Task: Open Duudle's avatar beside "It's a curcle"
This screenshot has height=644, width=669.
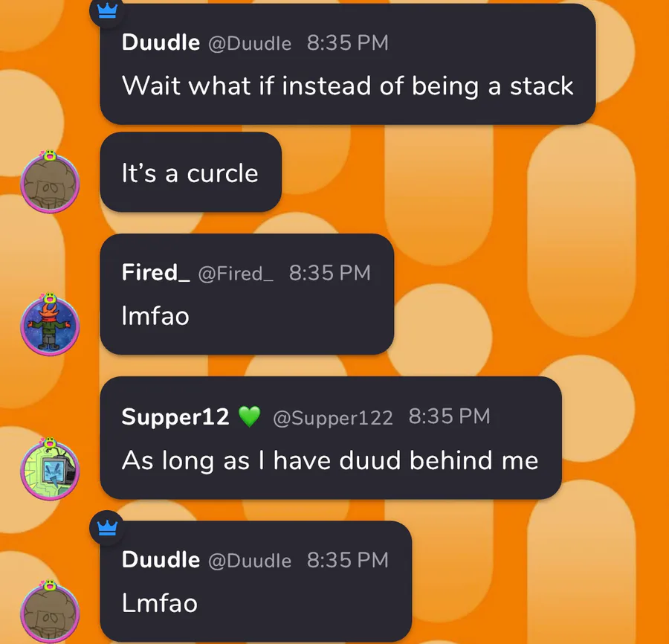Action: 50,184
